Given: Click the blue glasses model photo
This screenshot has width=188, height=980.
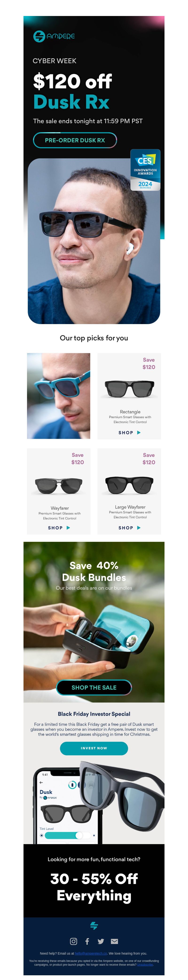Looking at the screenshot, I should (x=59, y=396).
